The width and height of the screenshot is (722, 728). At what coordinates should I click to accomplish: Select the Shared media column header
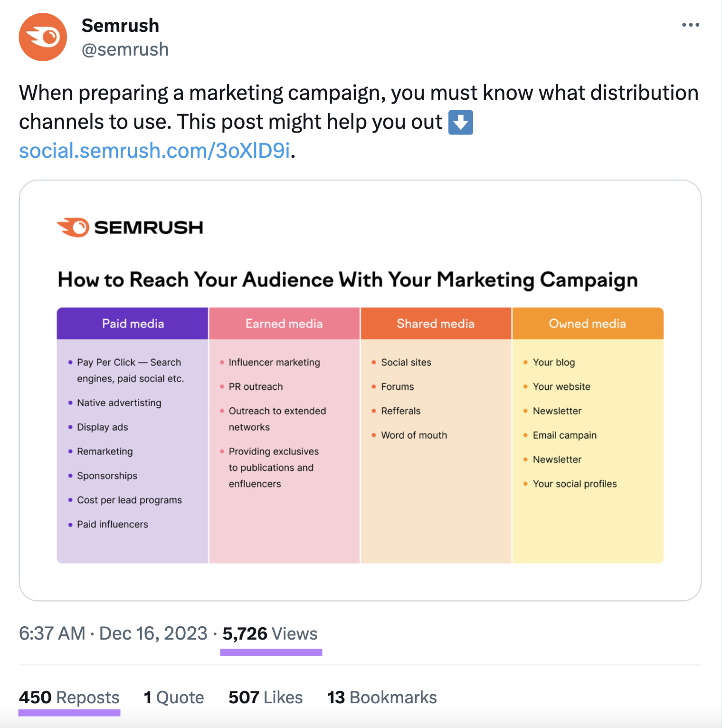coord(435,323)
